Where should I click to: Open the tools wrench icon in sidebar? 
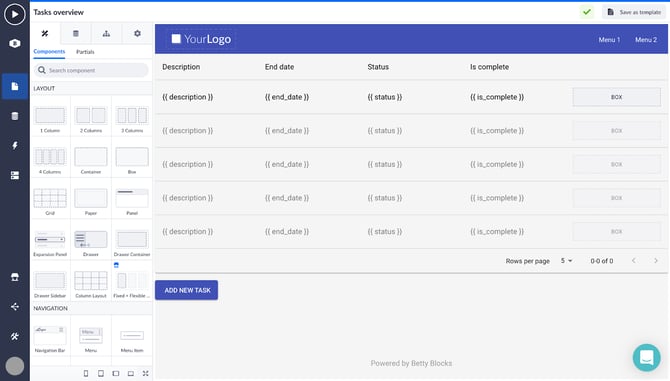15,337
